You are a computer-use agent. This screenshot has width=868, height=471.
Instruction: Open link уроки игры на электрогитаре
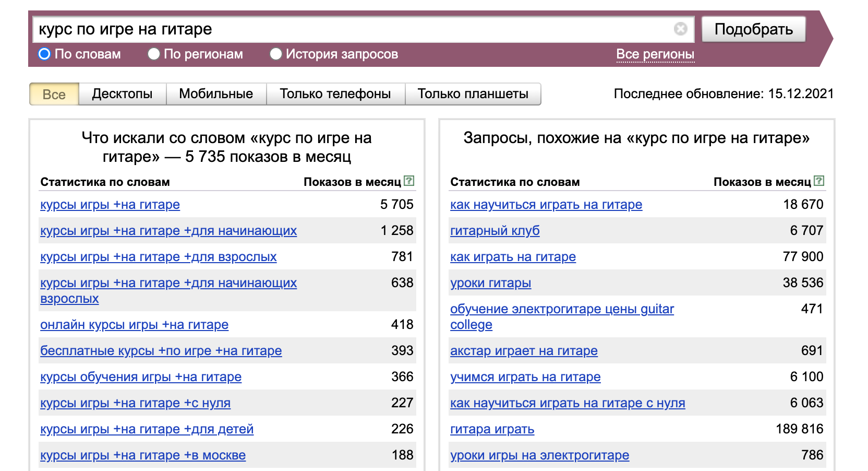(x=540, y=455)
